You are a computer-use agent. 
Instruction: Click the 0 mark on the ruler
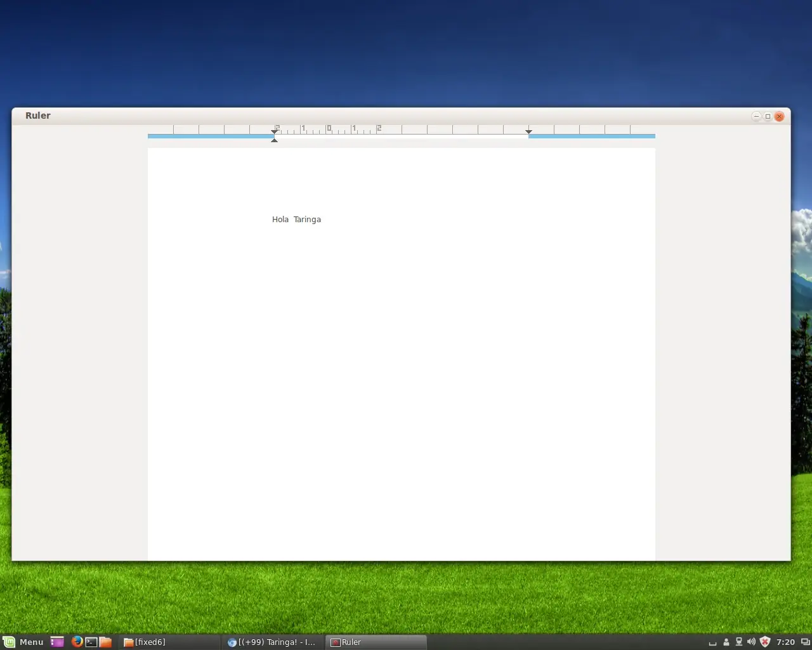(x=329, y=128)
